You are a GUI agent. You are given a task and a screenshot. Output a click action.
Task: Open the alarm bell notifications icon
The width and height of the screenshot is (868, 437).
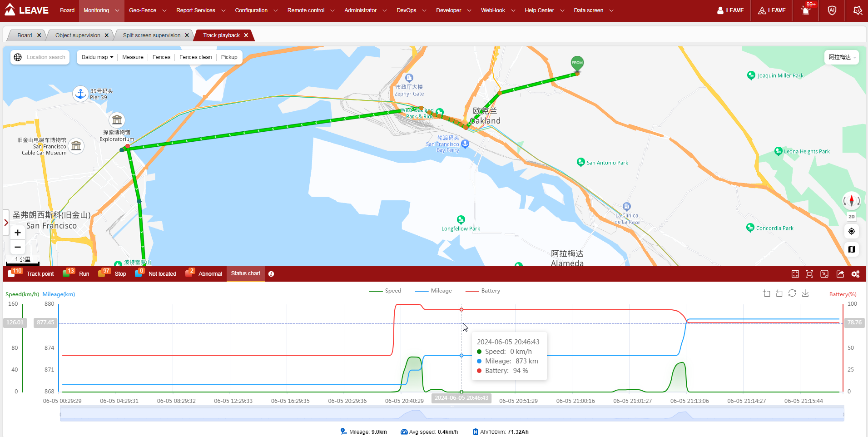point(805,10)
